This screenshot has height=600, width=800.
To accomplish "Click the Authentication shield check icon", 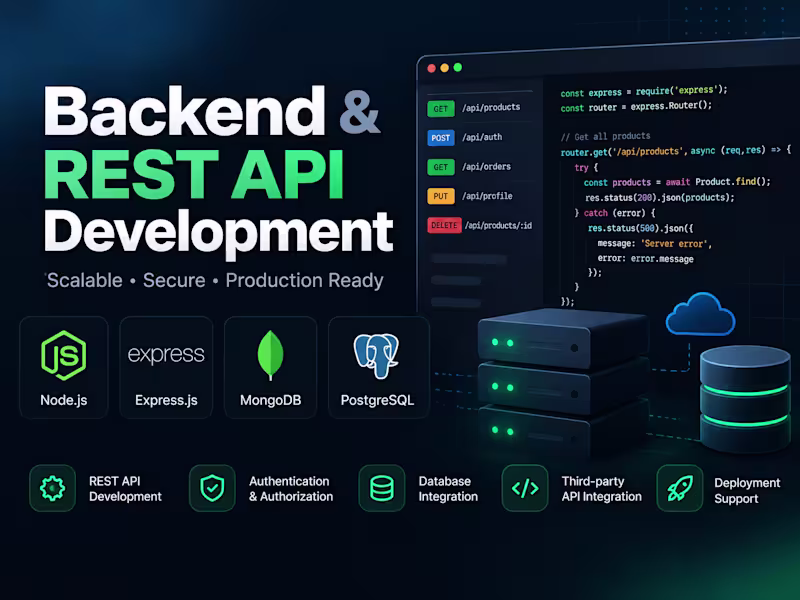I will point(212,488).
